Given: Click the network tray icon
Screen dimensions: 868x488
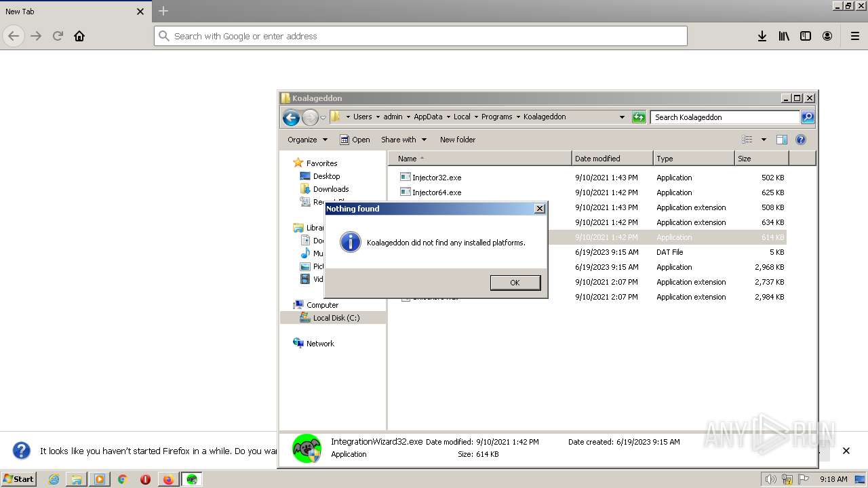Looking at the screenshot, I should [787, 479].
